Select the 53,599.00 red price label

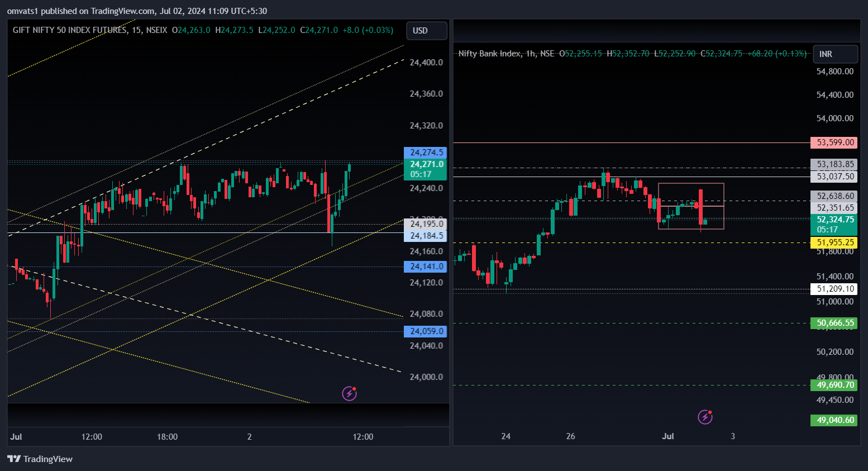tap(834, 142)
